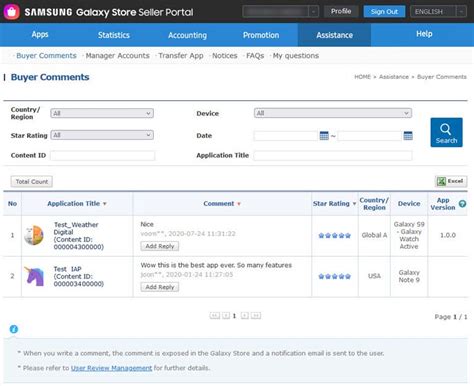Open the Accounting menu

point(187,35)
